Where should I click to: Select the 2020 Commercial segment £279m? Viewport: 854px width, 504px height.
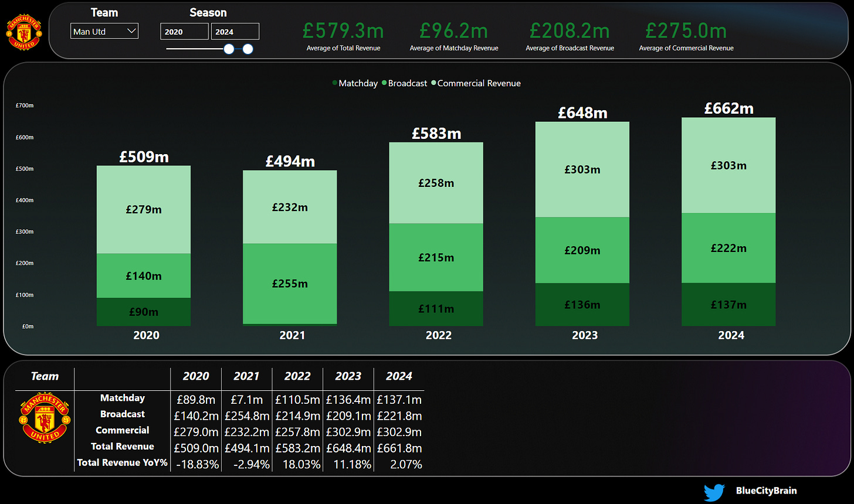pos(144,210)
